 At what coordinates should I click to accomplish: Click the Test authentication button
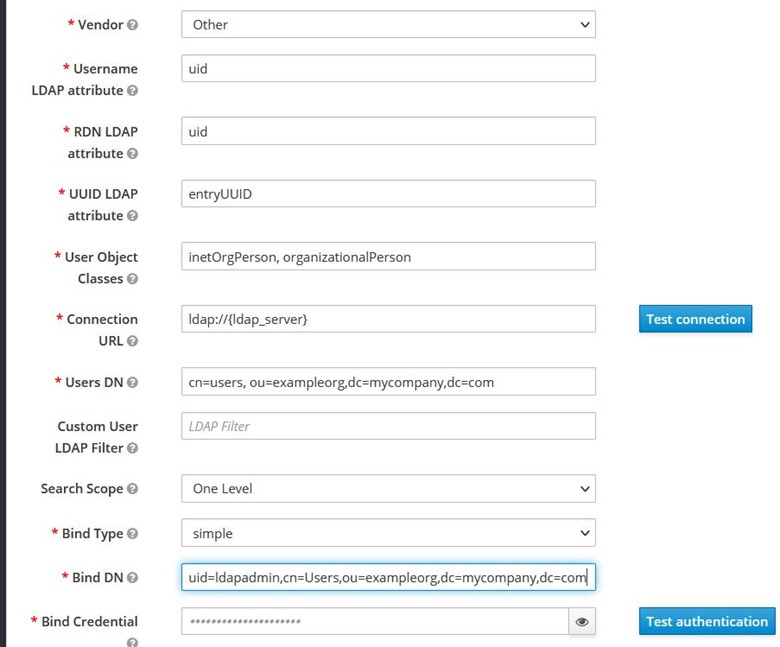(707, 621)
